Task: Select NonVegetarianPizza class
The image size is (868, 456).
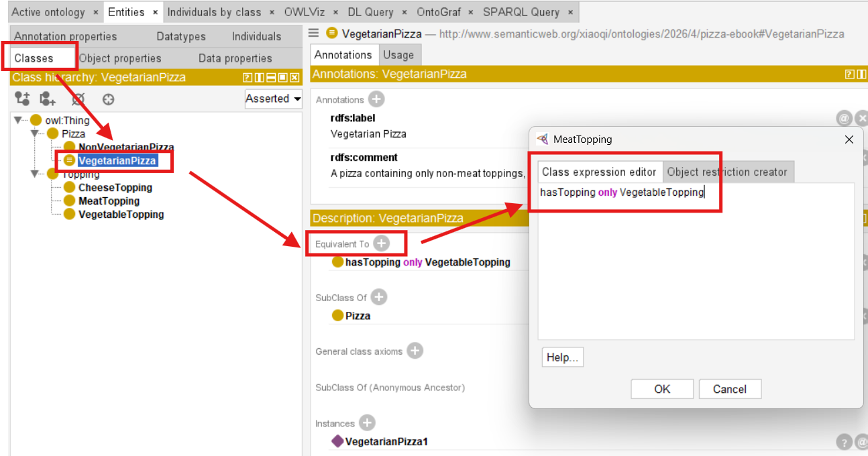Action: coord(126,147)
